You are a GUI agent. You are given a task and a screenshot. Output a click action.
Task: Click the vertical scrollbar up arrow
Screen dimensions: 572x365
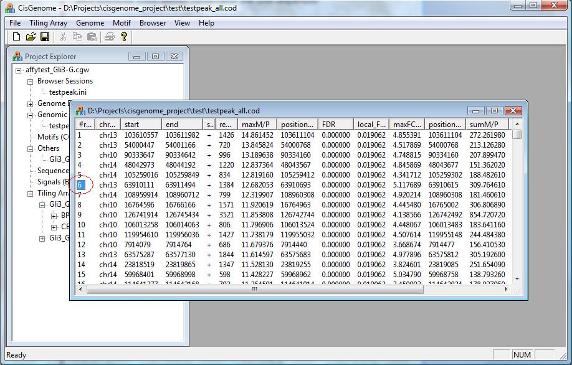(x=517, y=124)
